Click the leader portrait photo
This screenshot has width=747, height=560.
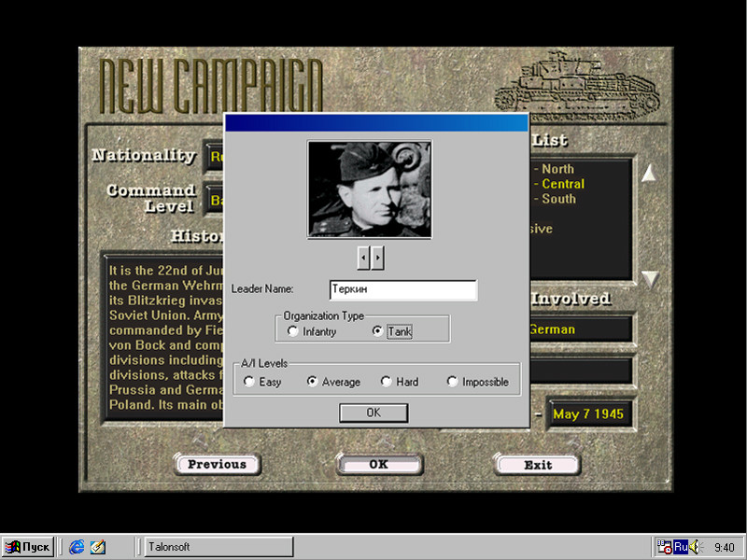370,189
